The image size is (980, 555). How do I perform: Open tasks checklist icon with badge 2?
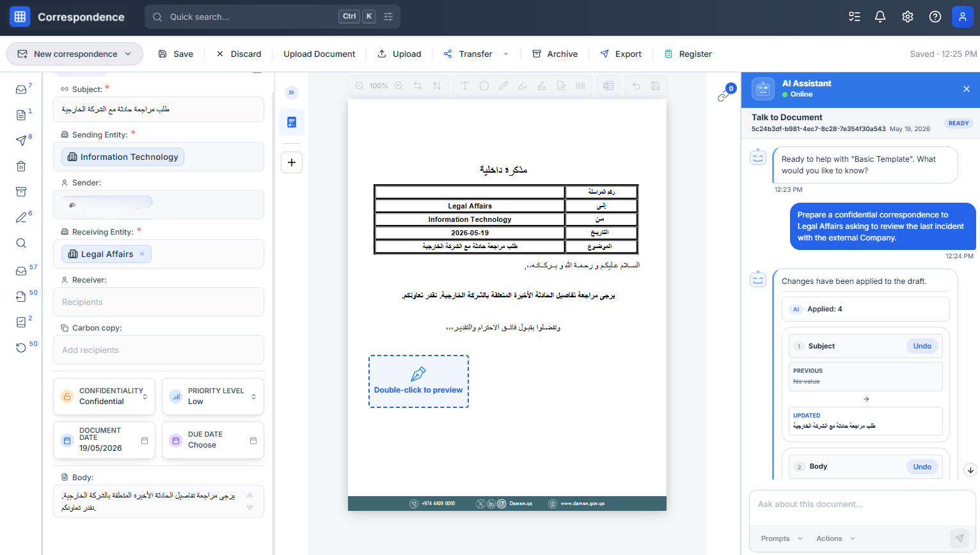(x=21, y=322)
